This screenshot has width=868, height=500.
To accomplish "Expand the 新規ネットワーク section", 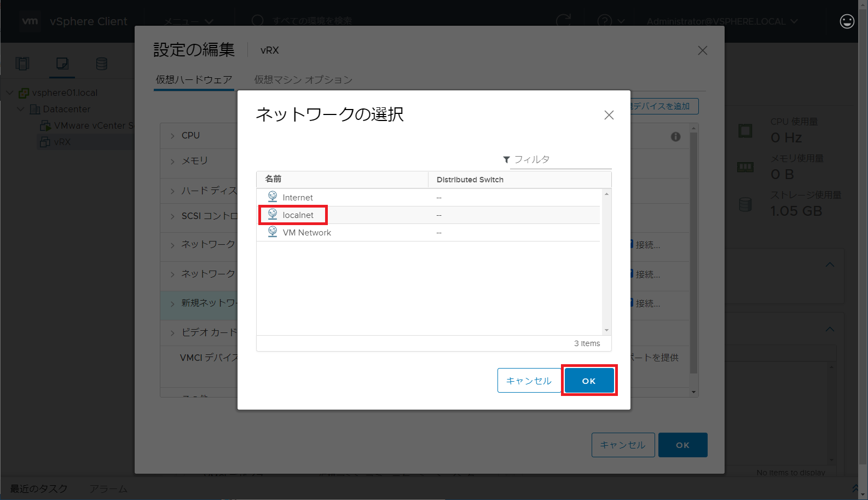I will pos(172,303).
